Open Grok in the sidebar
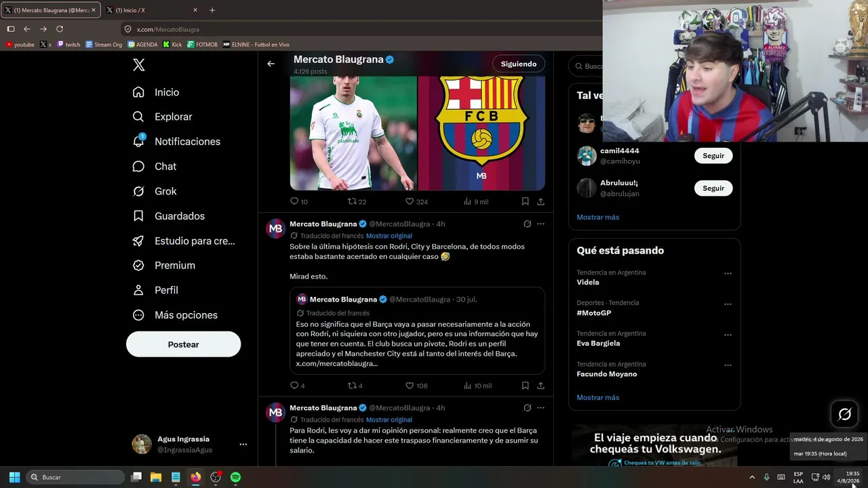The image size is (868, 488). [x=155, y=191]
